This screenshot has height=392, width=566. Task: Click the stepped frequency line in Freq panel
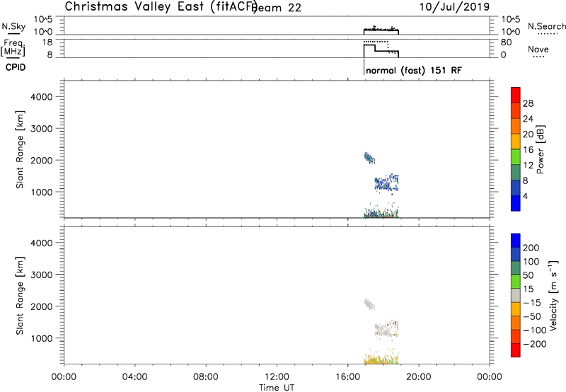[x=381, y=50]
